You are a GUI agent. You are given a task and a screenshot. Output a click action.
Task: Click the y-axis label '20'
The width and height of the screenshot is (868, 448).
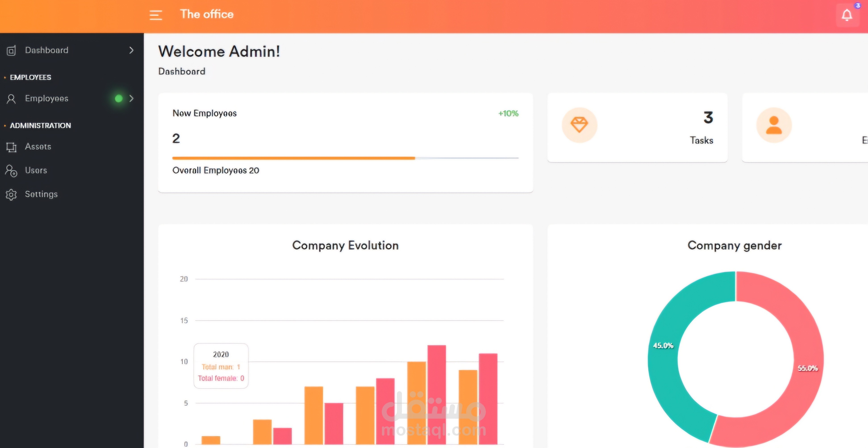point(184,279)
